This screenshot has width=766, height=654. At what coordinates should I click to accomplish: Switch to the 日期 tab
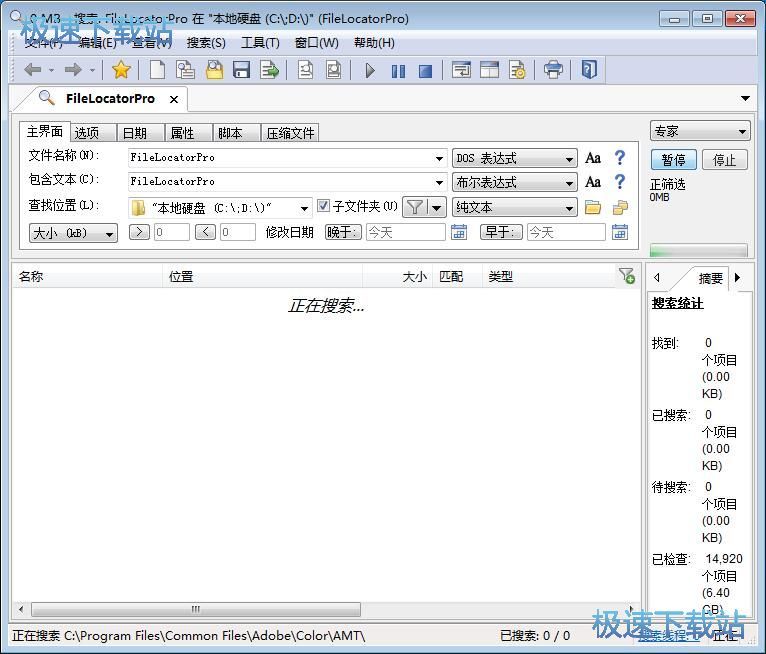pyautogui.click(x=134, y=133)
